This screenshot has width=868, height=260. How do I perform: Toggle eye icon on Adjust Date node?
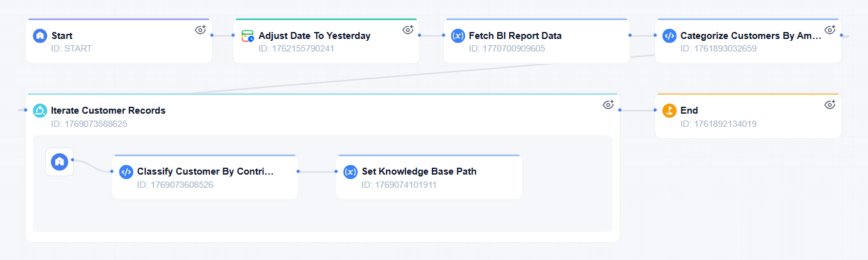(x=408, y=30)
